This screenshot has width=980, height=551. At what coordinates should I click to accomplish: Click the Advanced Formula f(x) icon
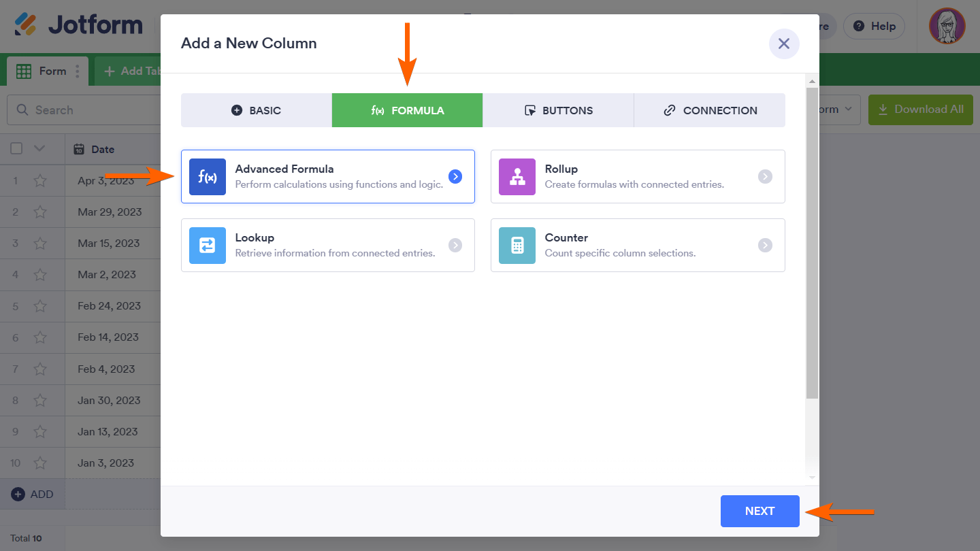point(208,177)
